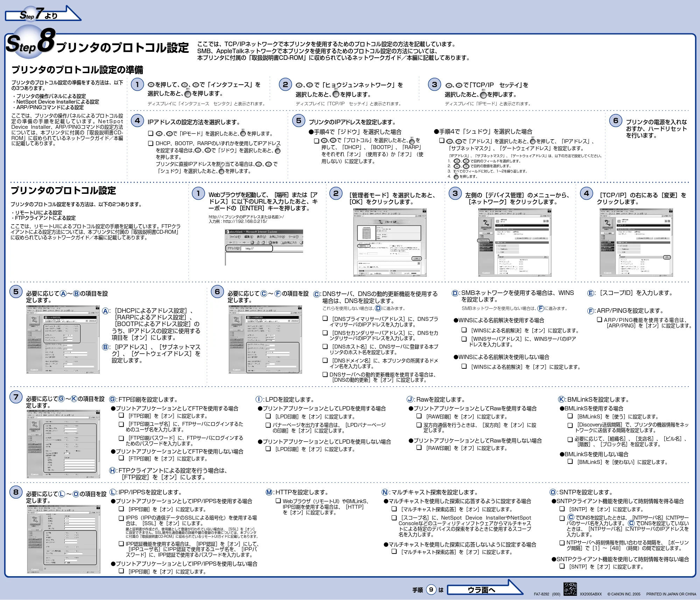
Task: Open the ファイル(F) menu in Internet Explorer
Action: [235, 237]
